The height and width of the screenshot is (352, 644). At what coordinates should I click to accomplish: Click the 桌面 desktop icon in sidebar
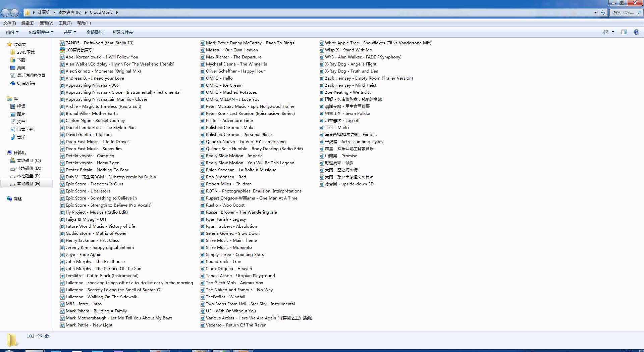tap(13, 68)
